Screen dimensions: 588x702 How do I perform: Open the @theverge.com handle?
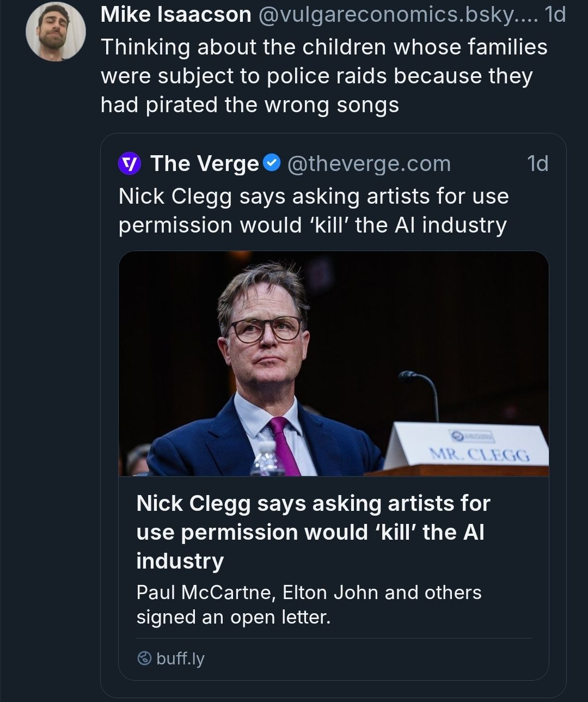pos(369,163)
